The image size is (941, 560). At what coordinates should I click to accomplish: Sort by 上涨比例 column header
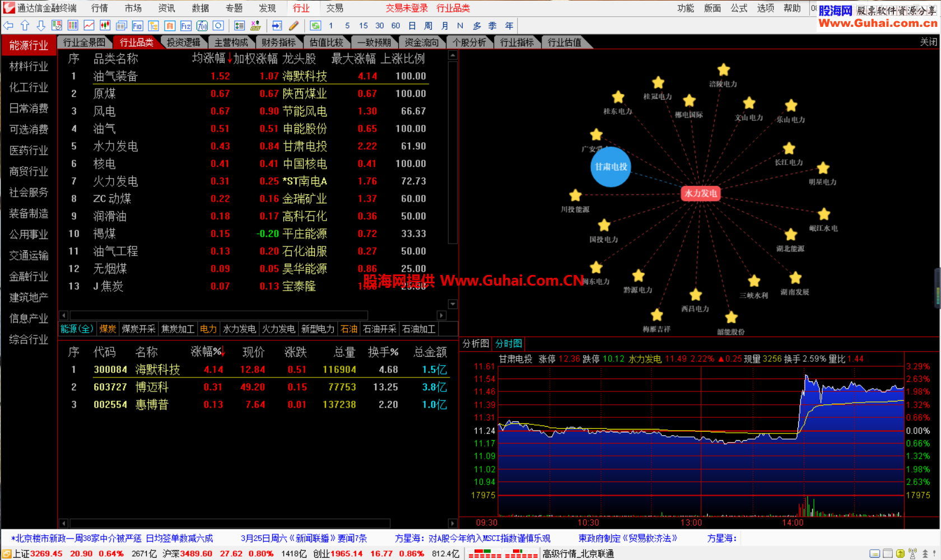402,58
